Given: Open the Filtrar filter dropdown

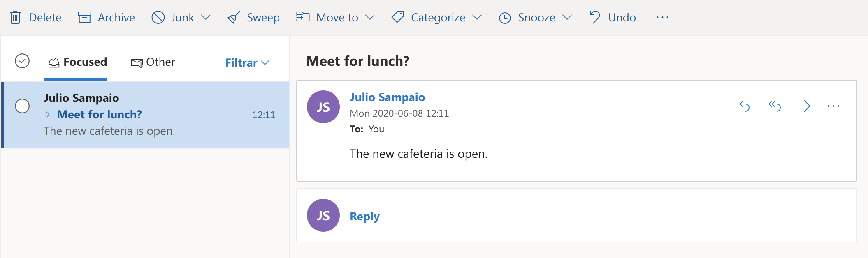Looking at the screenshot, I should click(247, 62).
